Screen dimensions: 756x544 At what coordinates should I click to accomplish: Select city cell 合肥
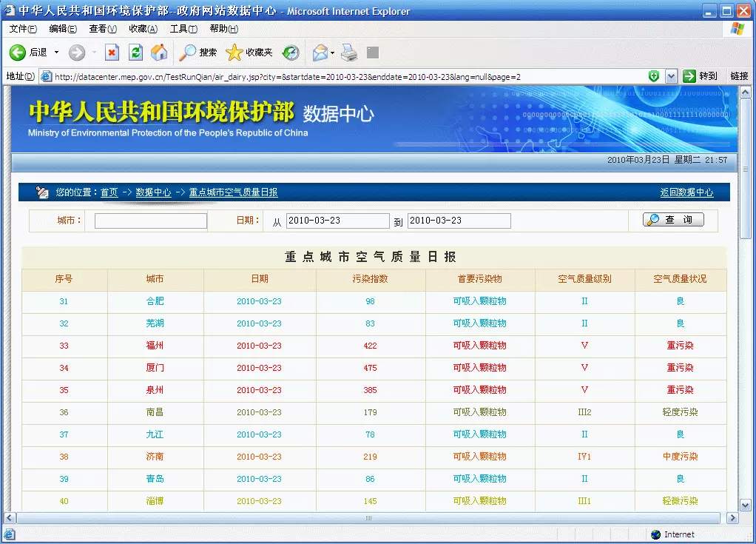click(x=155, y=301)
